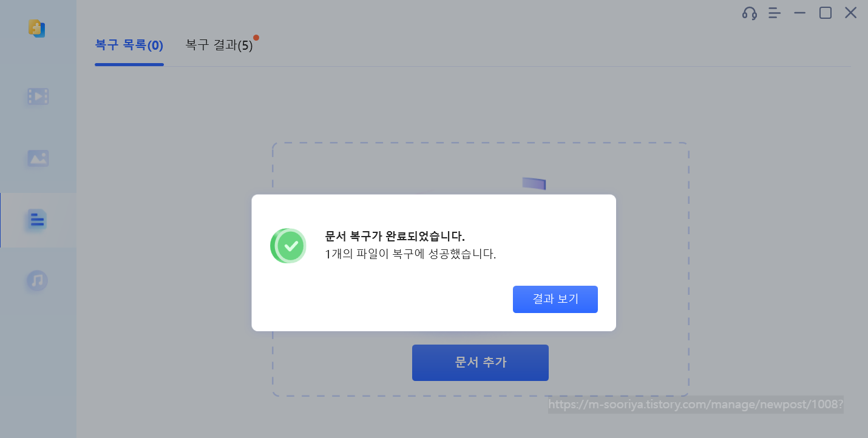Open the photo repair section in sidebar
Viewport: 868px width, 438px height.
[38, 158]
